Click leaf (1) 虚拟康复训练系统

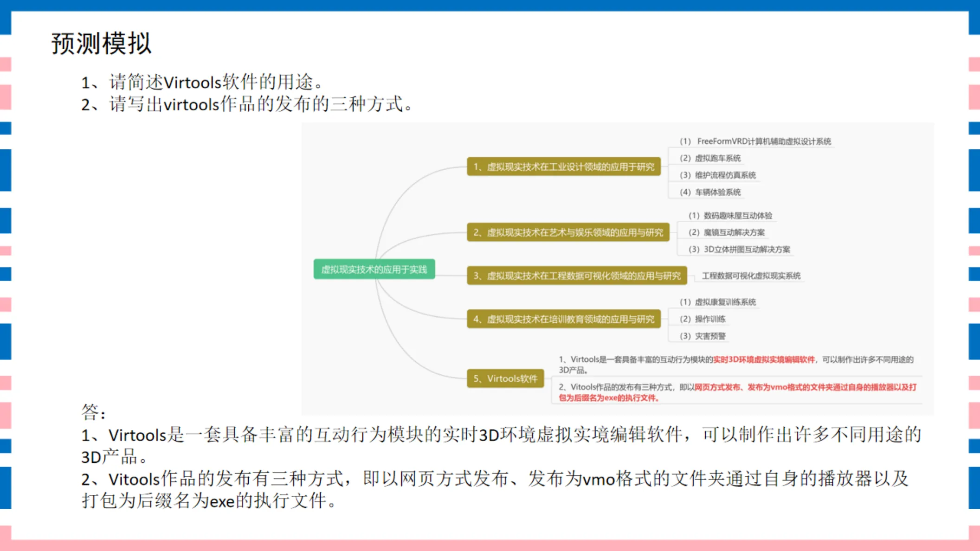click(x=717, y=302)
